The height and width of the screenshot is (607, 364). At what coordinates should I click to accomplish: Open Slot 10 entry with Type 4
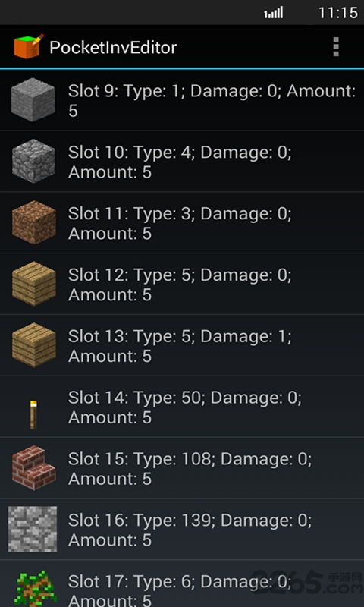point(182,162)
